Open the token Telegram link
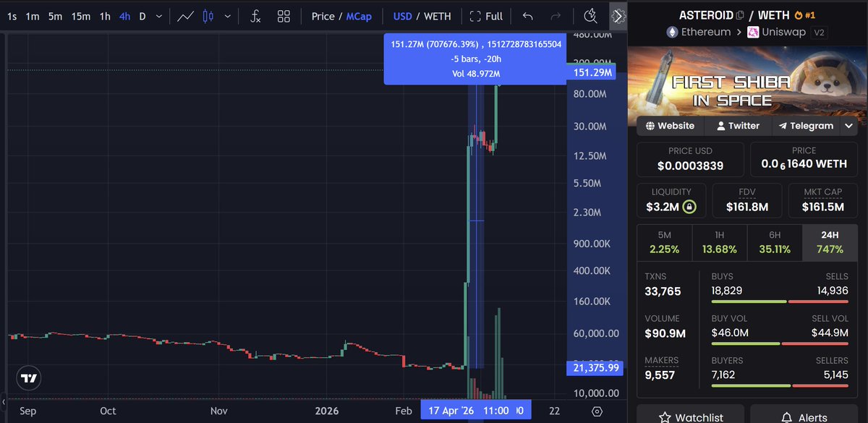This screenshot has height=423, width=868. [x=806, y=126]
